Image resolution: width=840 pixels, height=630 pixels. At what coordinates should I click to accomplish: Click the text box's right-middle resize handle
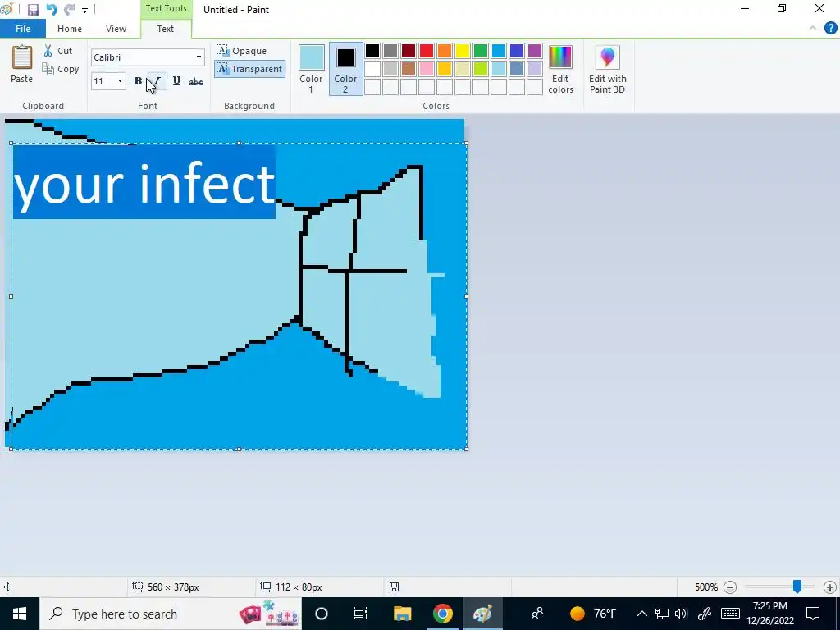466,296
